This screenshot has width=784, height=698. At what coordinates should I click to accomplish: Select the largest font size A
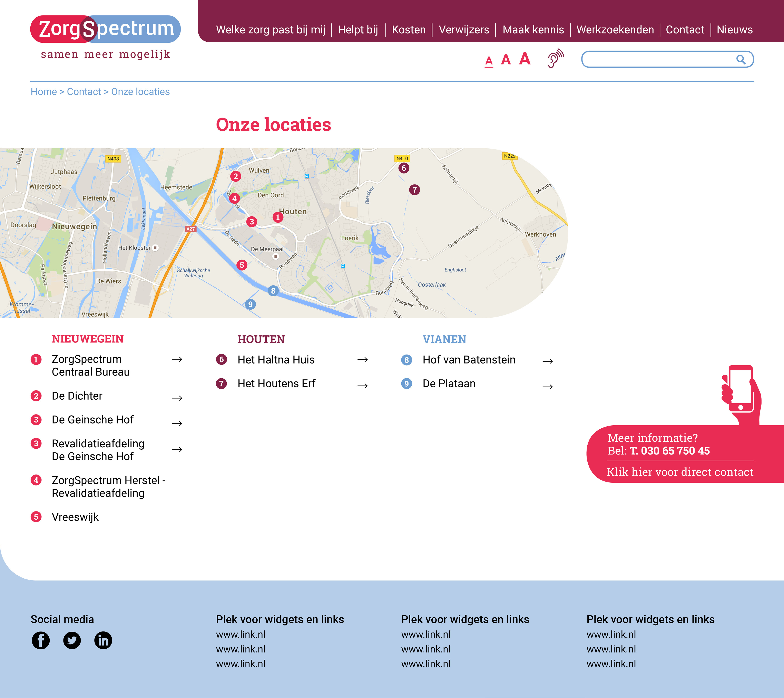[525, 59]
